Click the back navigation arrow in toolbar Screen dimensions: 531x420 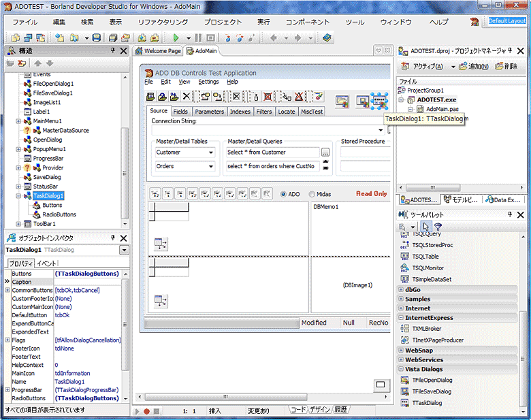point(274,38)
